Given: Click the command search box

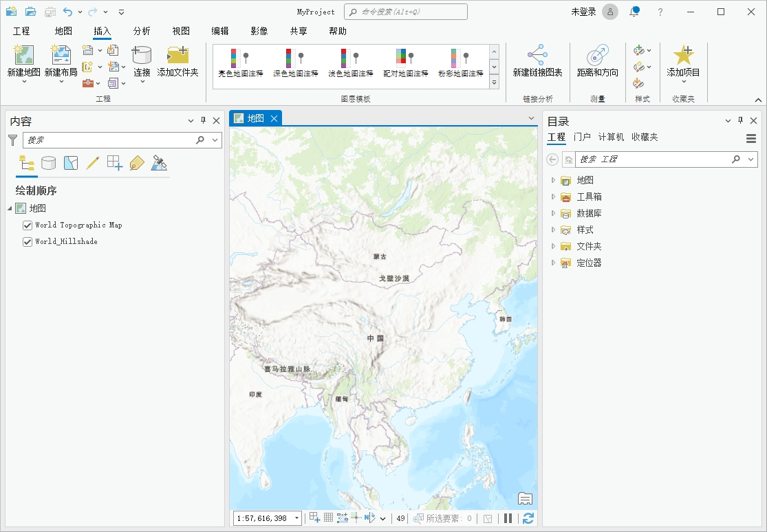Looking at the screenshot, I should (x=405, y=12).
